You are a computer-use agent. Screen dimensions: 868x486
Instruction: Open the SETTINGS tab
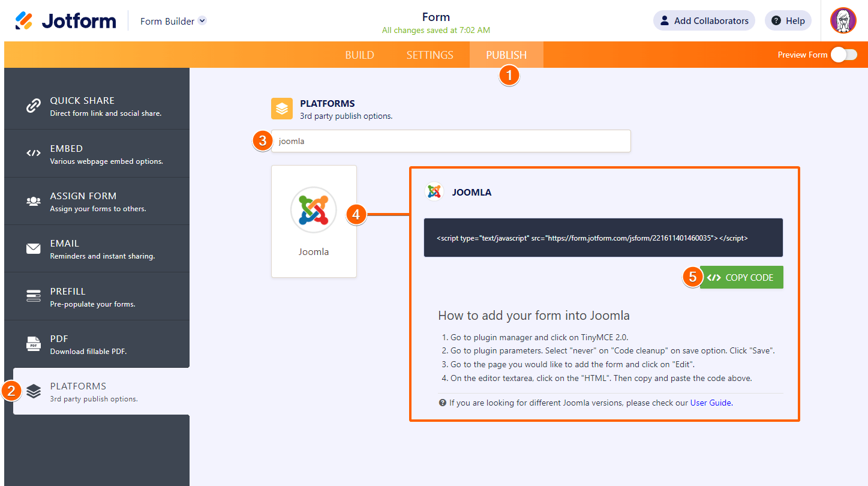click(x=430, y=55)
